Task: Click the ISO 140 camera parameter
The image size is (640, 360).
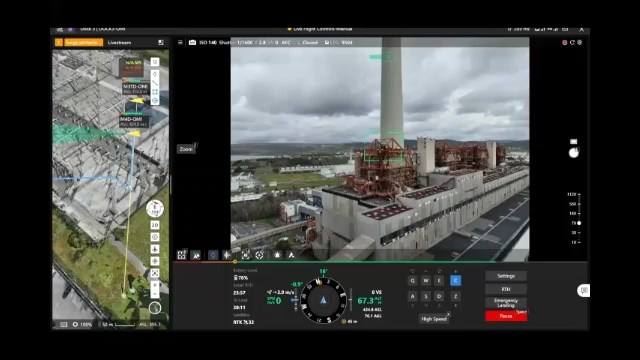Action: 208,42
